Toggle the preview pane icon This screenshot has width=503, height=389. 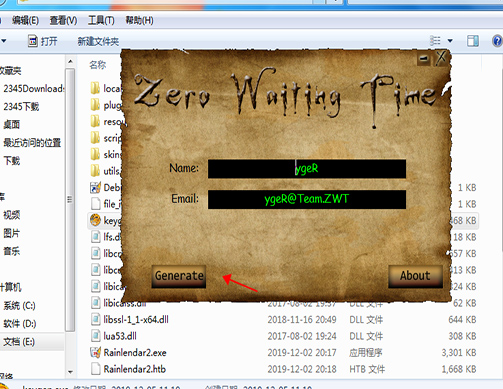tap(473, 41)
